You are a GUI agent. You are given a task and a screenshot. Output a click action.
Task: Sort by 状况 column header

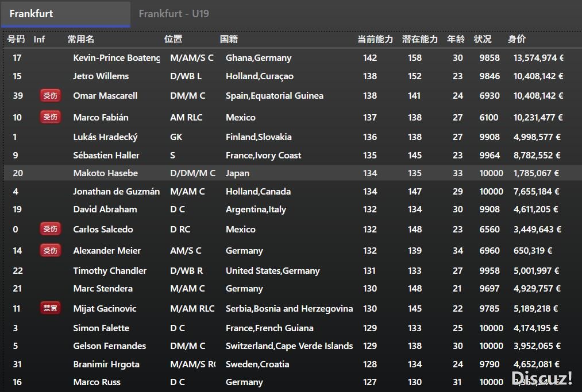pos(483,39)
